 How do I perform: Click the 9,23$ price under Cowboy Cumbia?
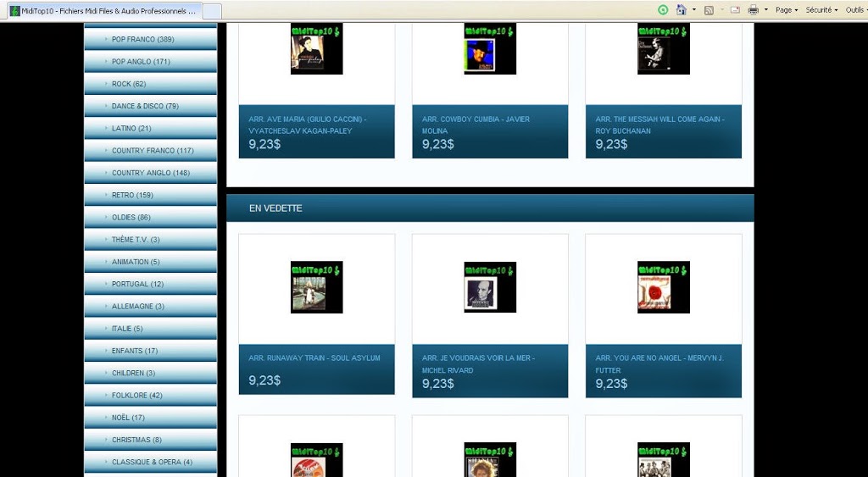coord(438,144)
